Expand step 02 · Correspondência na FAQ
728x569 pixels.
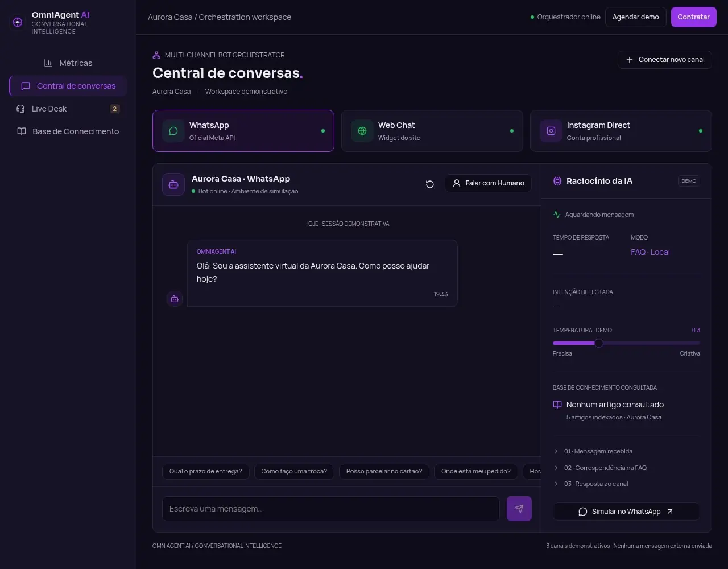(x=626, y=468)
